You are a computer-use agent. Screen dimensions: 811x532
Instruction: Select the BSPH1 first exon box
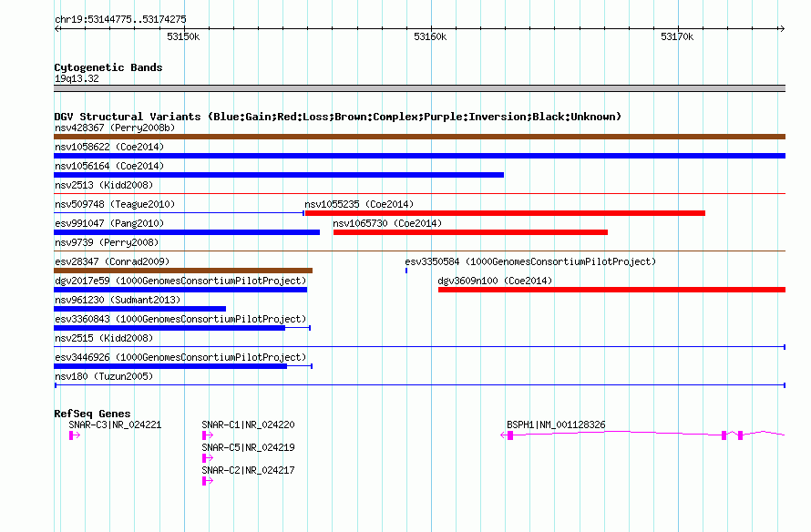pos(510,435)
